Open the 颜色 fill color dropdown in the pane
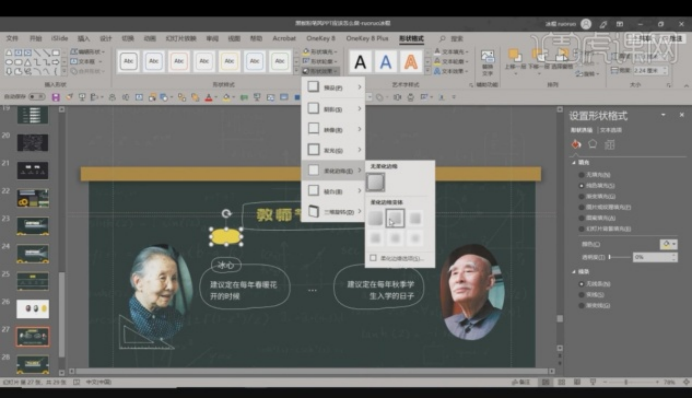This screenshot has width=692, height=398. [668, 244]
